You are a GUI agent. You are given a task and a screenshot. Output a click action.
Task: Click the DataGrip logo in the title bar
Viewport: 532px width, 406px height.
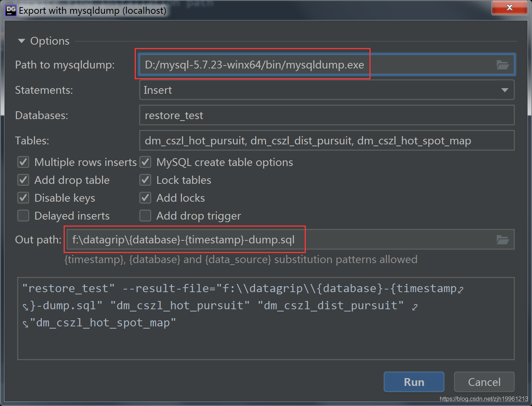[10, 10]
